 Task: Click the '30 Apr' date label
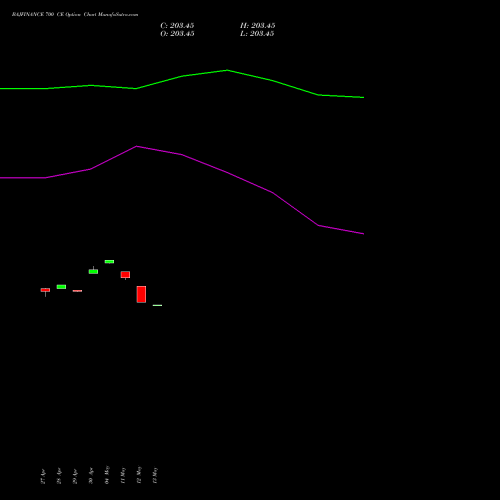pos(91,477)
